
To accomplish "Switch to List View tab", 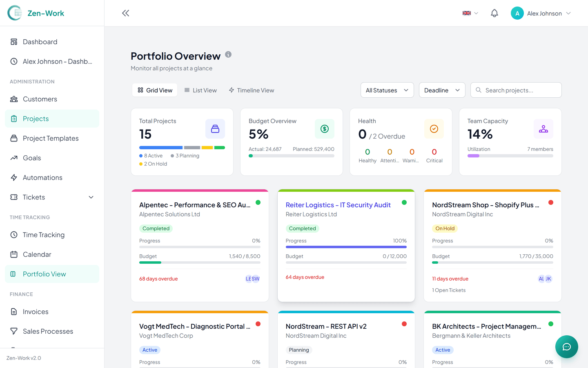I will 200,90.
